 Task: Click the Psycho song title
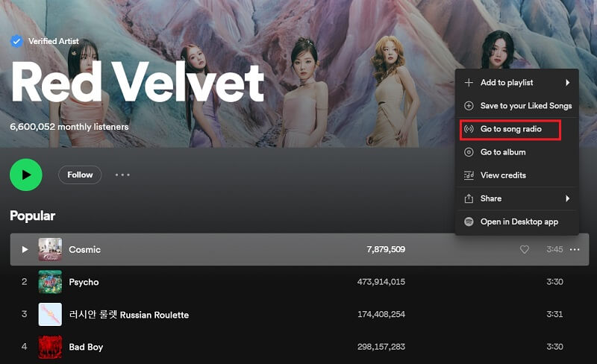pos(84,282)
